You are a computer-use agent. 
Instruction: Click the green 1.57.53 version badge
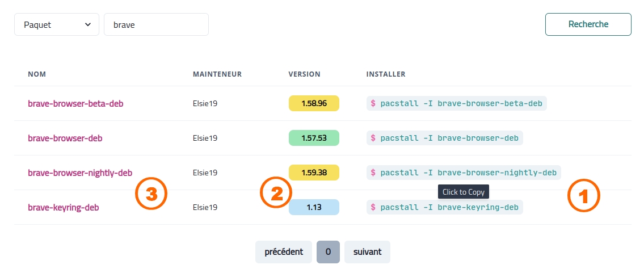tap(314, 138)
